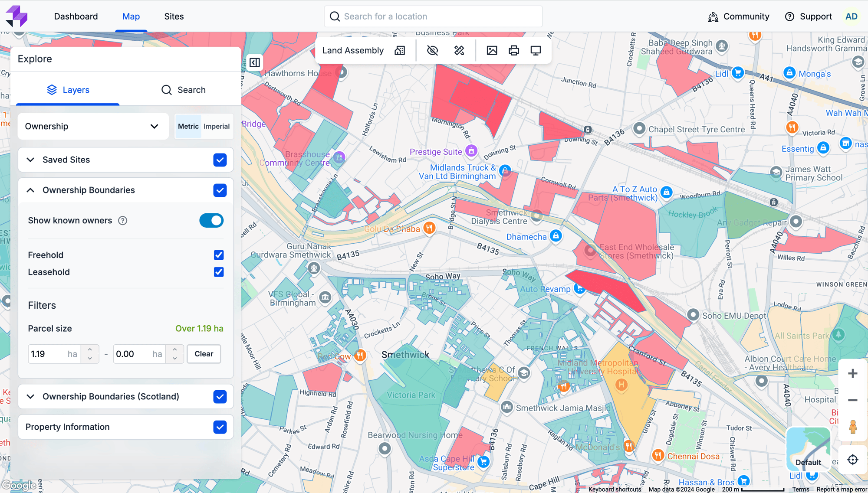Select the Map tab

pos(131,16)
